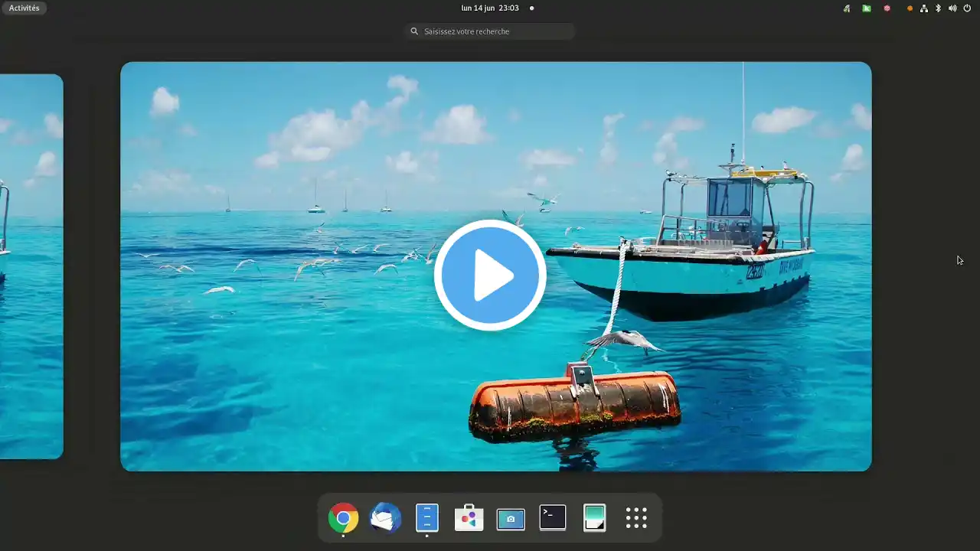
Task: Open the clock date calendar menu
Action: point(490,8)
